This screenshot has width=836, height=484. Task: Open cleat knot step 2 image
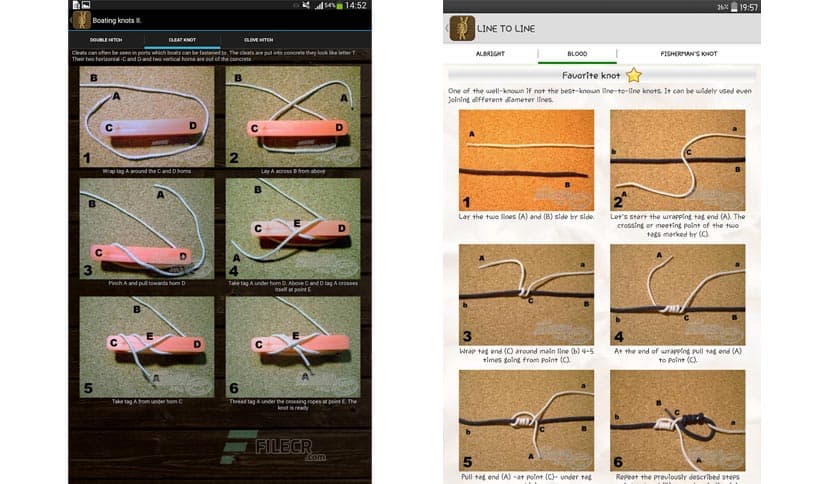coord(293,116)
